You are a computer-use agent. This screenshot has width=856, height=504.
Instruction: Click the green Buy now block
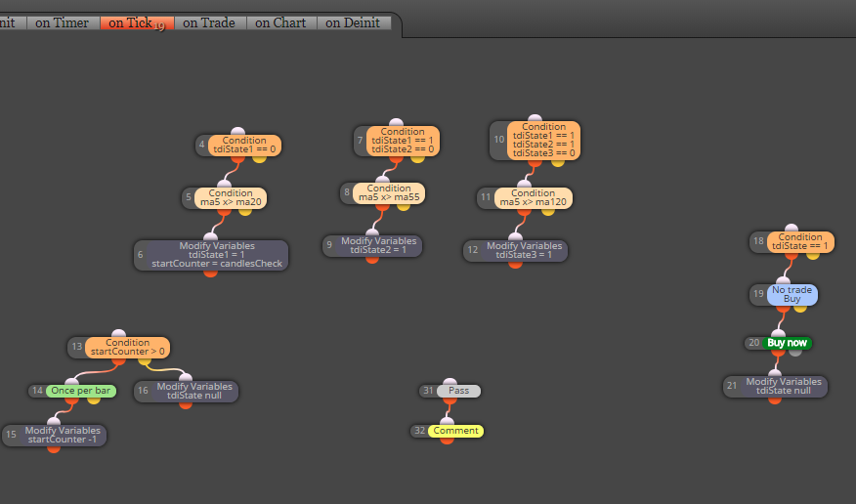click(x=787, y=343)
